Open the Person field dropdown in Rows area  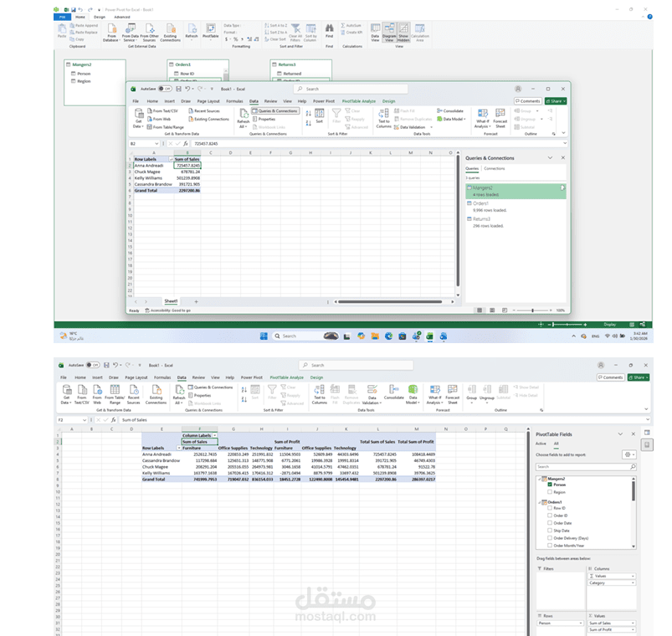[x=581, y=623]
